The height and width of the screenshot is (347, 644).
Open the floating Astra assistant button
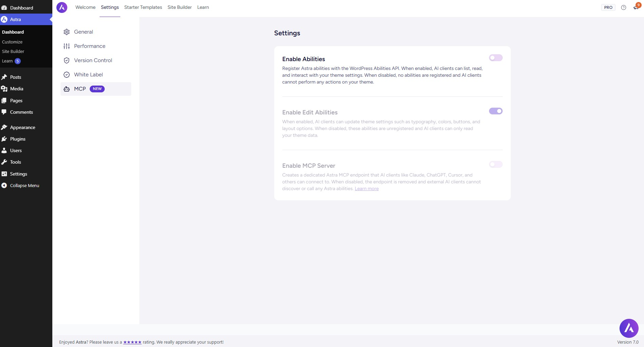pyautogui.click(x=629, y=328)
